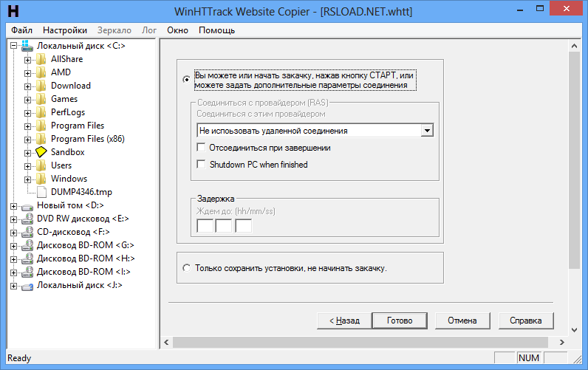Click the CD-дисковод F: drive icon
588x370 pixels.
point(27,232)
